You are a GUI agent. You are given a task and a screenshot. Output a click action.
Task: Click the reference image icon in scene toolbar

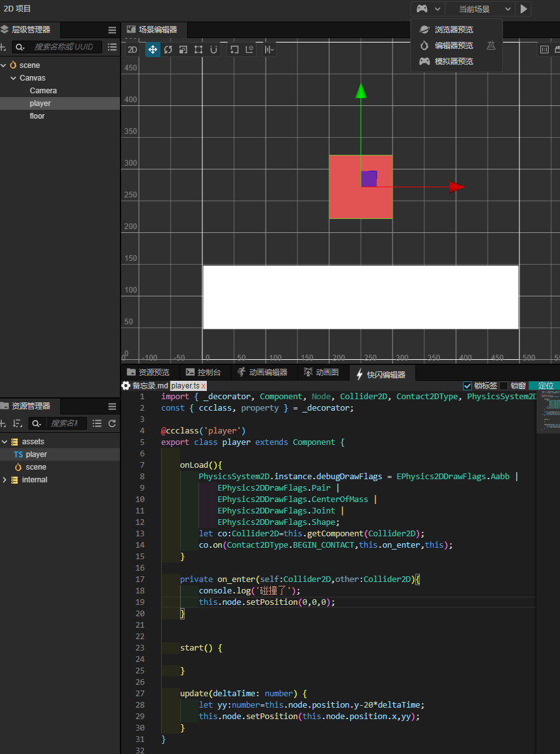[x=544, y=50]
